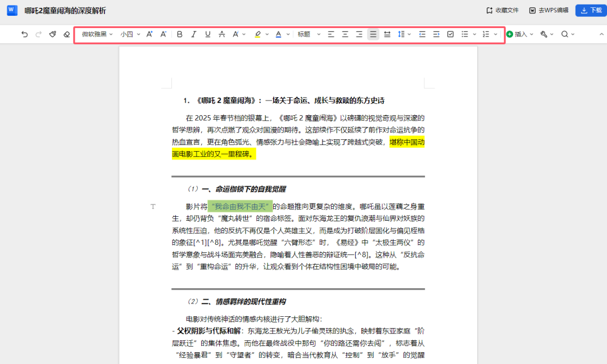
Task: Click the paragraph T marker in the left margin
Action: tap(153, 207)
